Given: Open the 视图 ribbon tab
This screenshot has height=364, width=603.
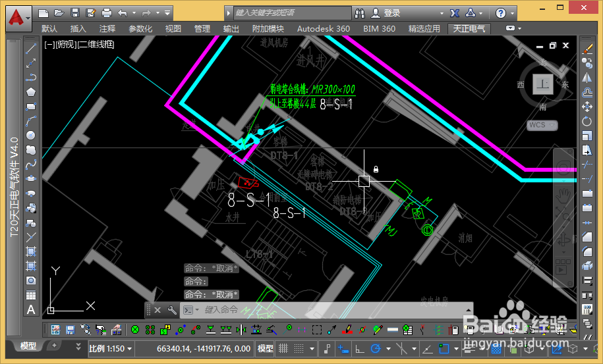Looking at the screenshot, I should [x=173, y=29].
